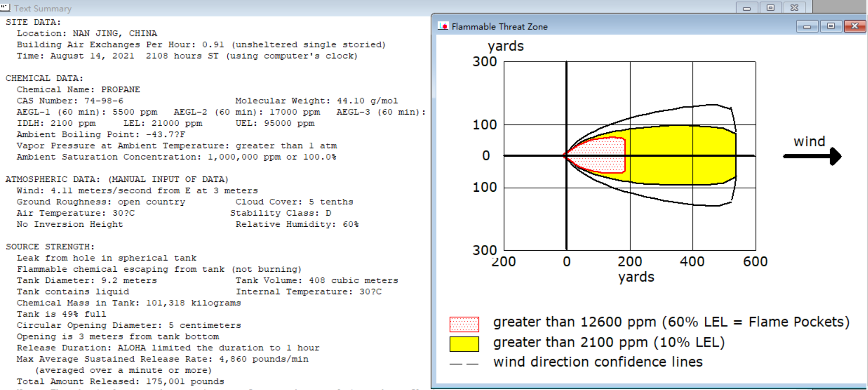Click 'UEL: 95000 ppm' text
The width and height of the screenshot is (868, 390).
click(x=275, y=123)
